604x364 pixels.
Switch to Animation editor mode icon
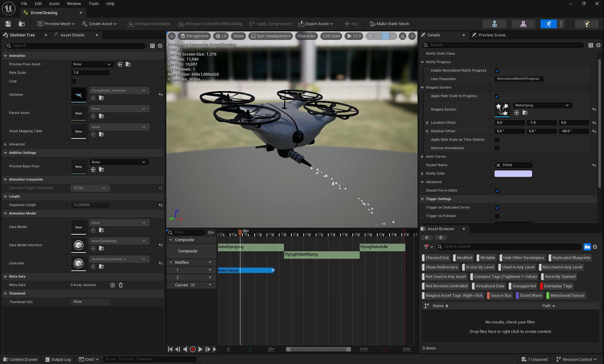coord(548,24)
